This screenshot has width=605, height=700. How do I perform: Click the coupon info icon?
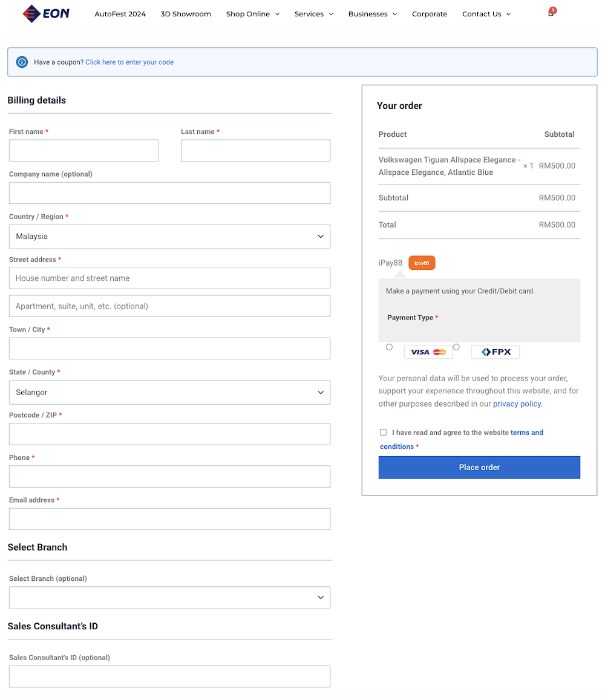tap(22, 62)
